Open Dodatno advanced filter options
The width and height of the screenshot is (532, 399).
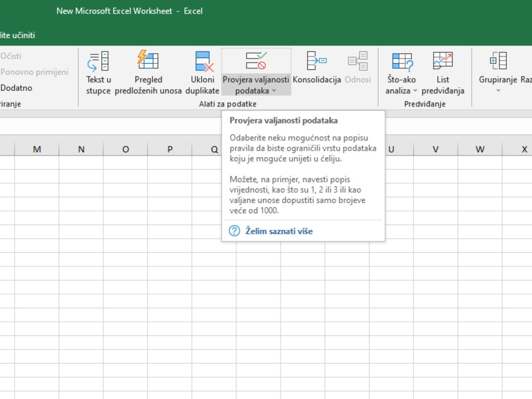pyautogui.click(x=16, y=88)
